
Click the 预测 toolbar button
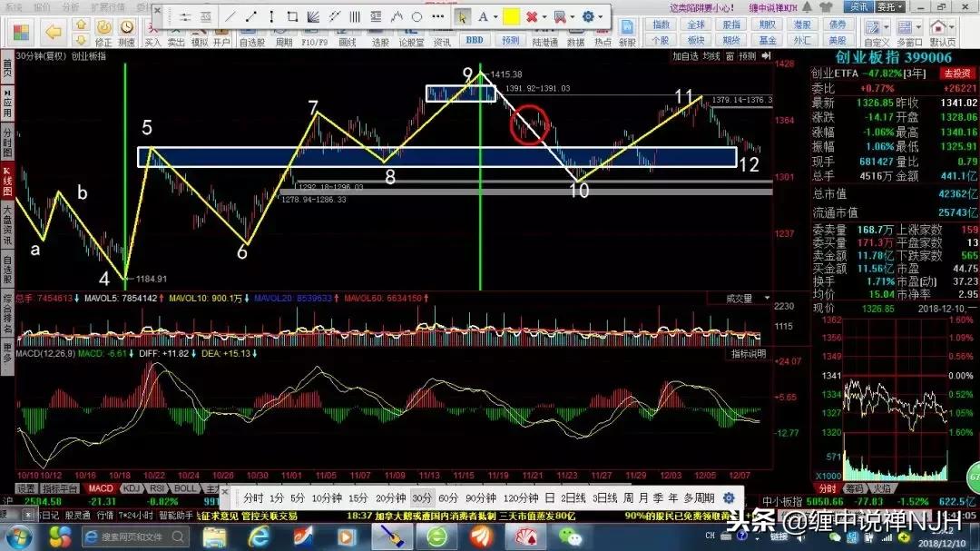click(511, 39)
